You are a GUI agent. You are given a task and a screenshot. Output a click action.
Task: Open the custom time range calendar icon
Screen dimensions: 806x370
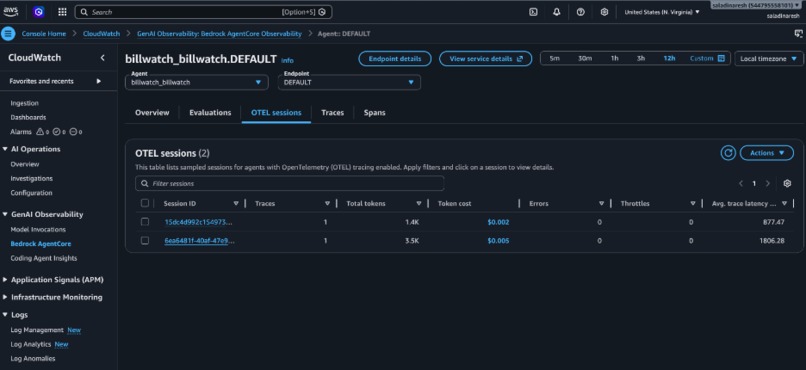coord(721,59)
